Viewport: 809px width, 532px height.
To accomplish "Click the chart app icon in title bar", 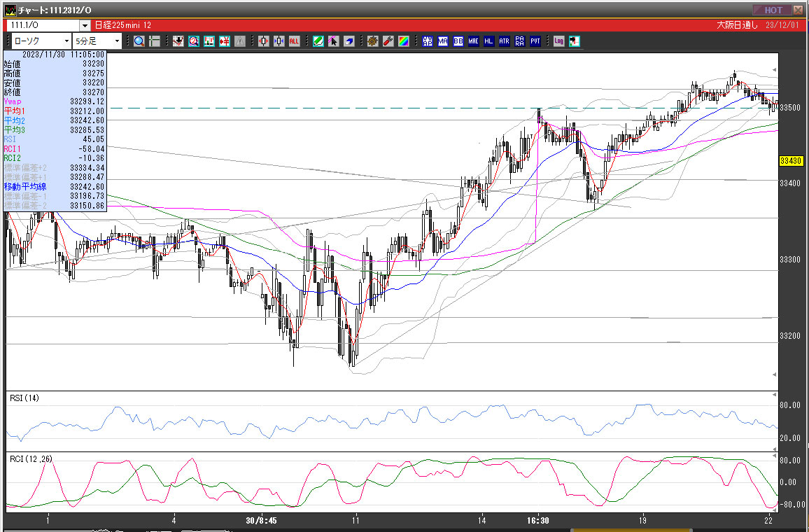I will 10,10.
